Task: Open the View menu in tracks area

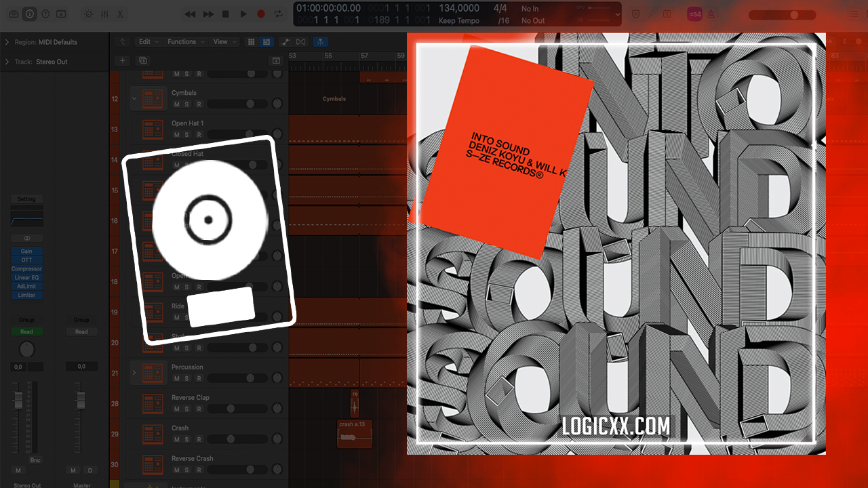Action: [224, 42]
